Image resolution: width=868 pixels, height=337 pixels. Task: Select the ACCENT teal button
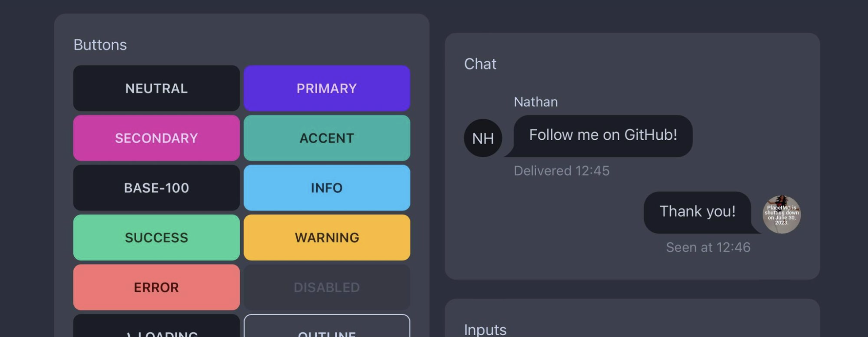pos(326,138)
